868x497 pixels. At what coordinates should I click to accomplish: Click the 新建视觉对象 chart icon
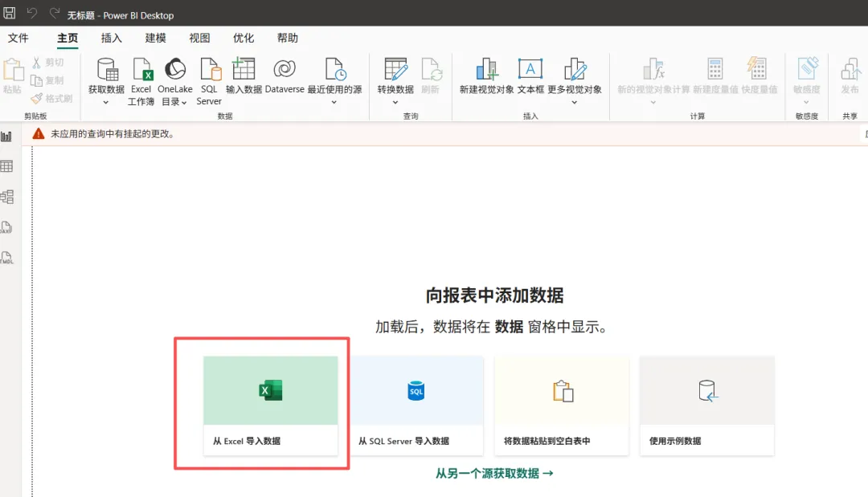(x=486, y=70)
